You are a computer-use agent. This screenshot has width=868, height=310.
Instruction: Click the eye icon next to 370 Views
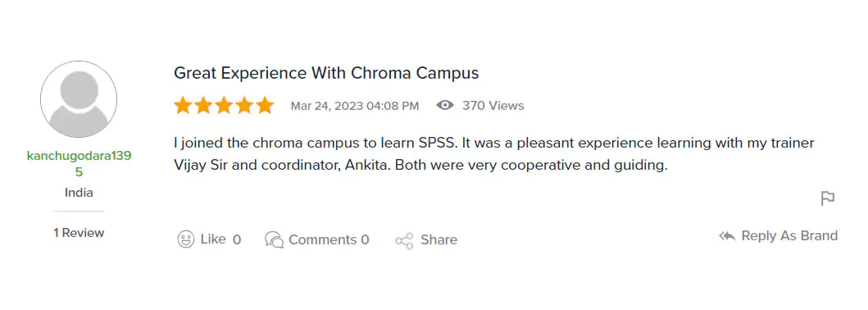445,105
